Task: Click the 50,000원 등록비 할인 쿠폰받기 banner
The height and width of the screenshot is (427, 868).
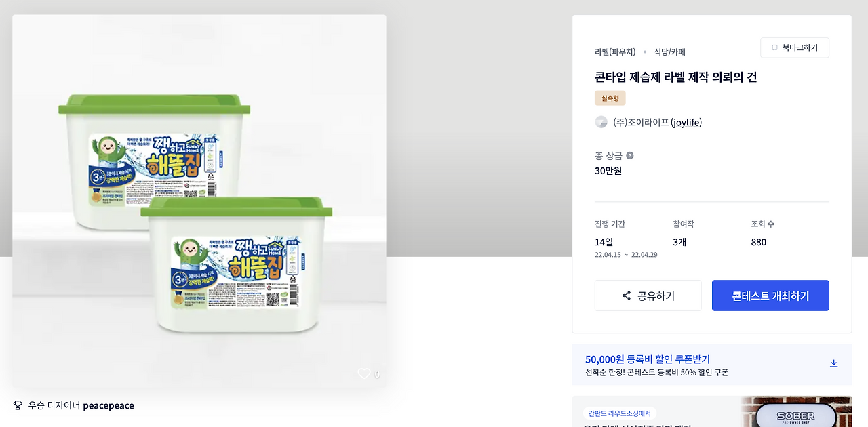Action: [x=648, y=358]
